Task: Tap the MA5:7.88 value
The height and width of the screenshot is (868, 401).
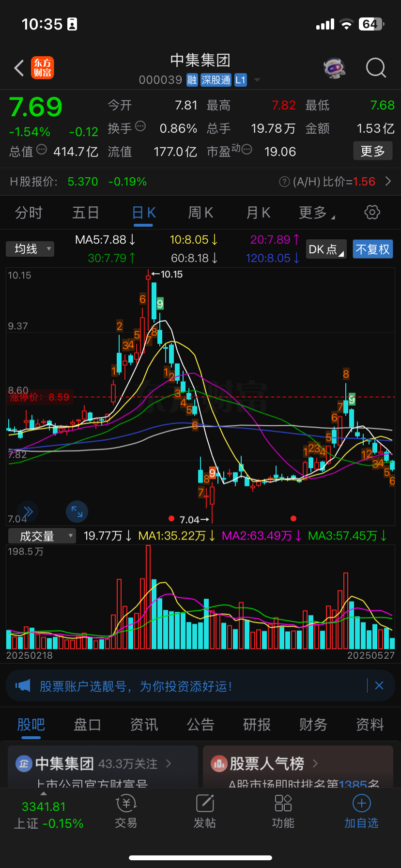Action: pos(105,240)
